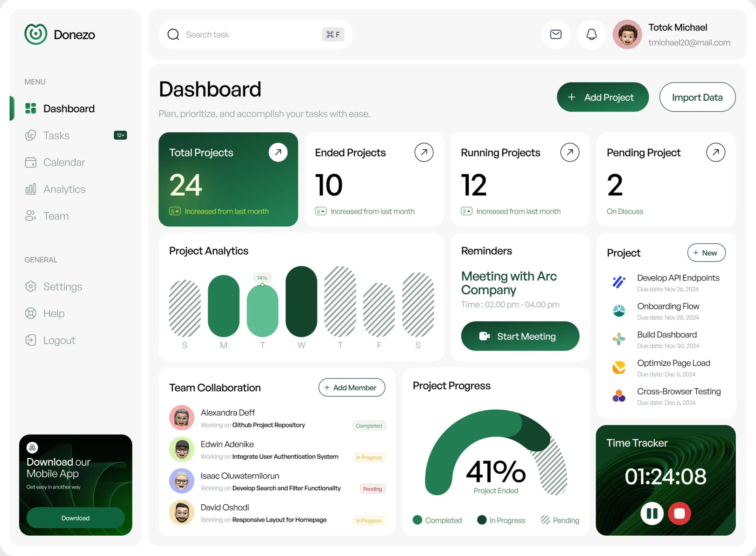Click Logout in the sidebar

click(x=50, y=340)
